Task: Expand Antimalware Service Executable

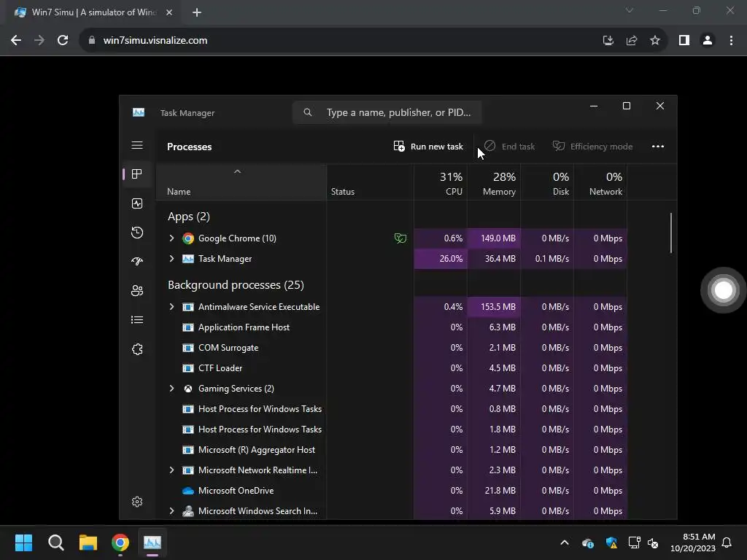Action: coord(171,307)
